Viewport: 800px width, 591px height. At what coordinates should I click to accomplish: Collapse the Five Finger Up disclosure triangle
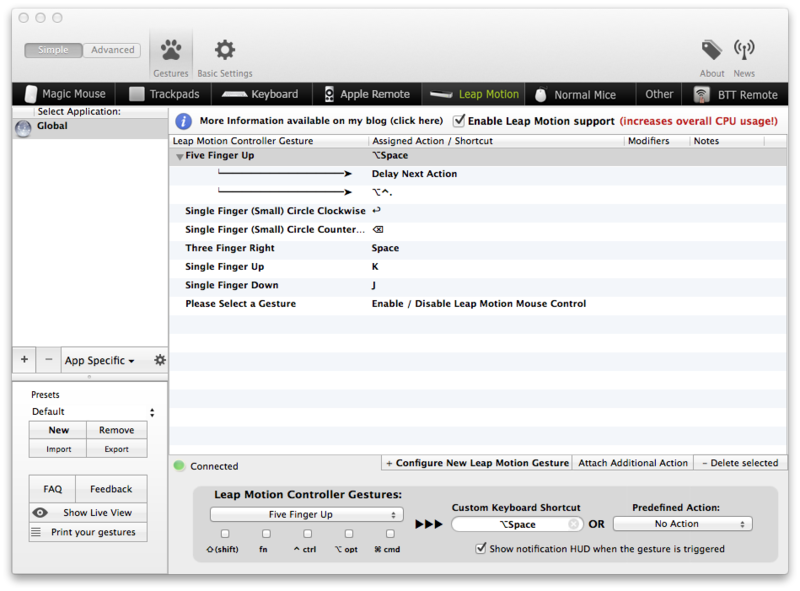click(x=180, y=157)
